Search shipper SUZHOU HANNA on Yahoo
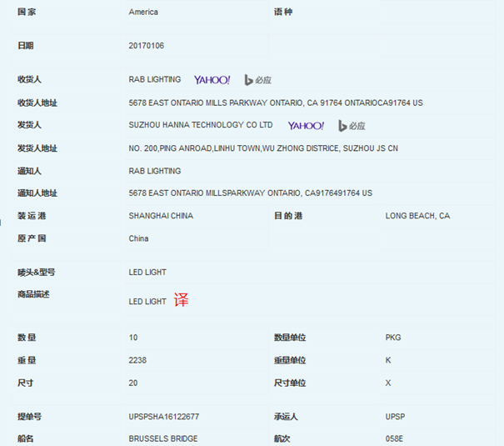Screen dimensions: 504x446 point(306,126)
